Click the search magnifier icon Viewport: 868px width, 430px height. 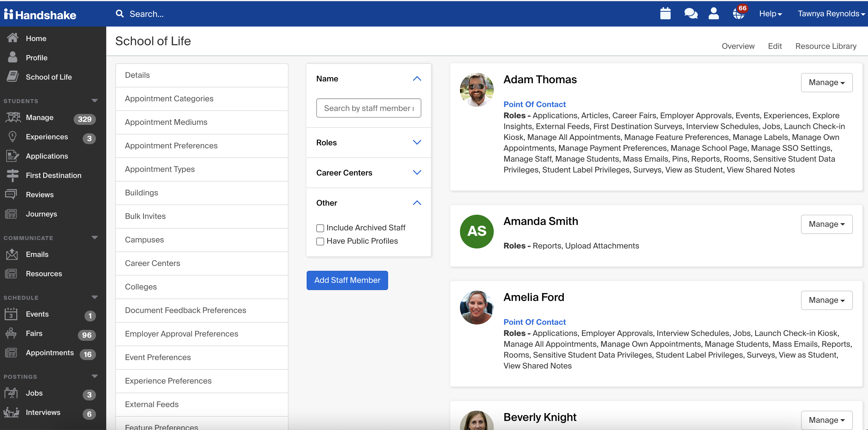pyautogui.click(x=120, y=14)
